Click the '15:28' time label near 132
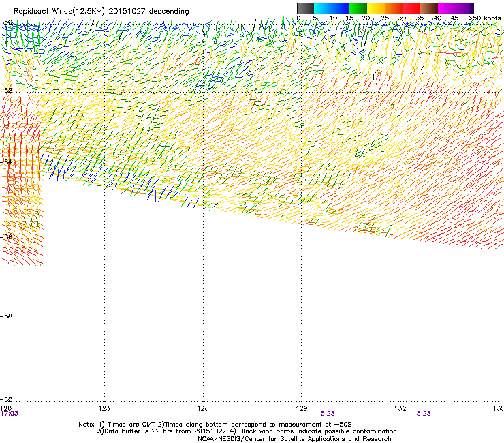This screenshot has height=443, width=504. coord(422,414)
